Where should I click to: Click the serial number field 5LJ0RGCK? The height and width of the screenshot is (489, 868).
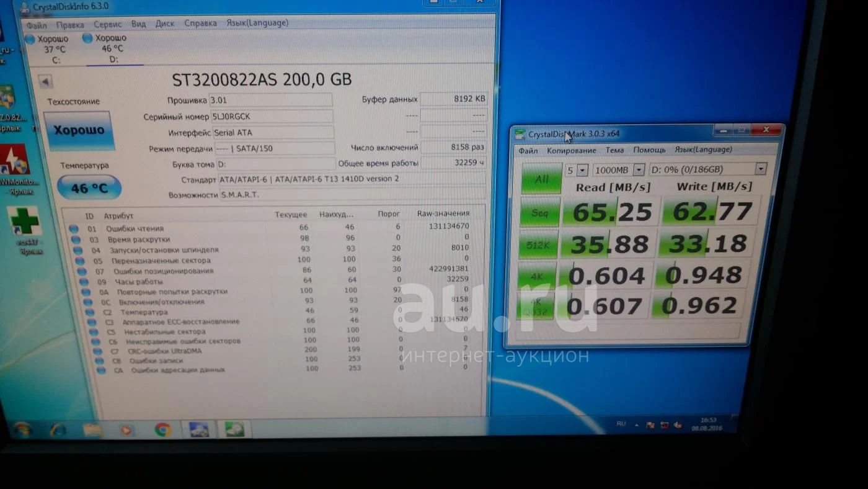point(271,116)
